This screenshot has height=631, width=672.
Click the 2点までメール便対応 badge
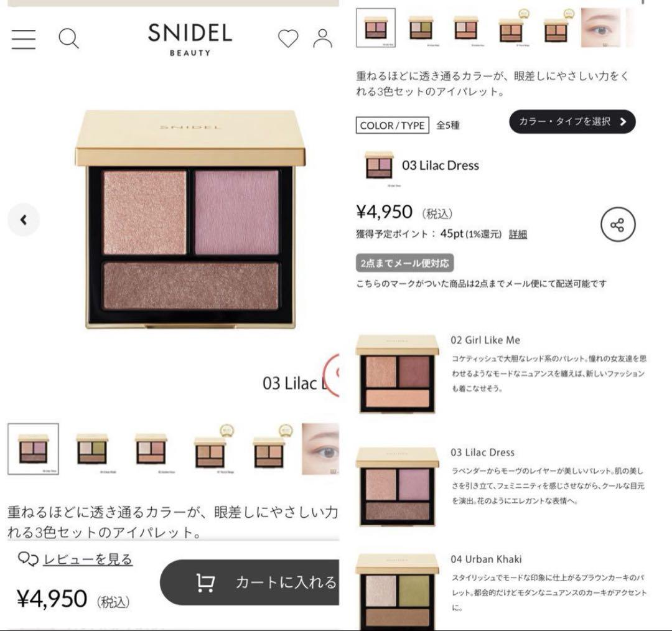[404, 263]
